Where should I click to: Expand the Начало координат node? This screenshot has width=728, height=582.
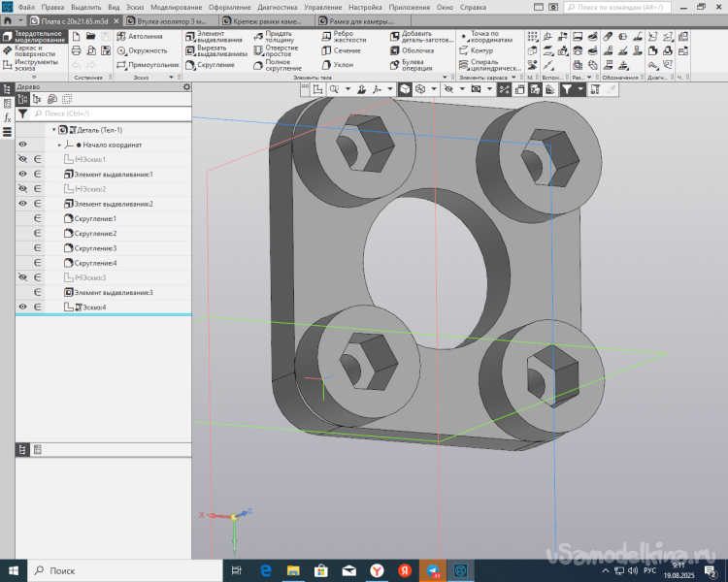coord(59,145)
